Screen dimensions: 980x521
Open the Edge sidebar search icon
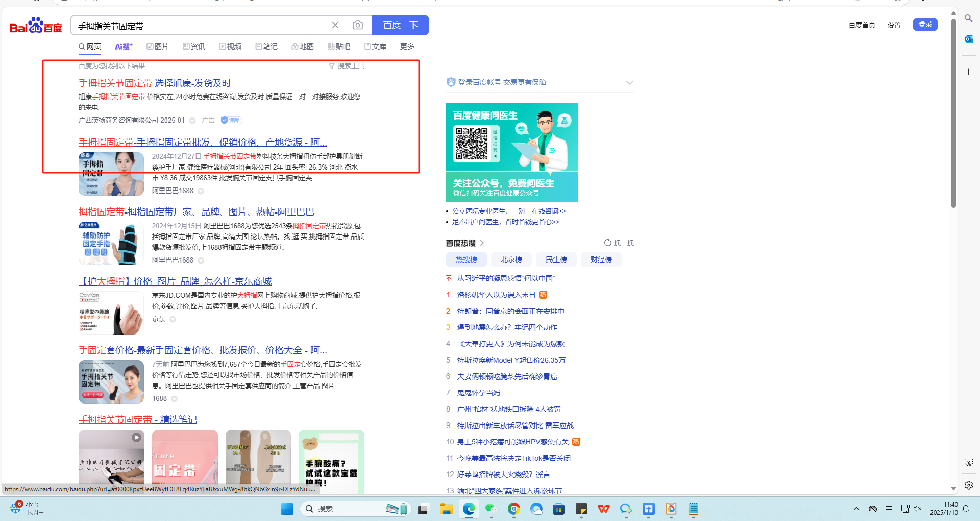click(968, 18)
